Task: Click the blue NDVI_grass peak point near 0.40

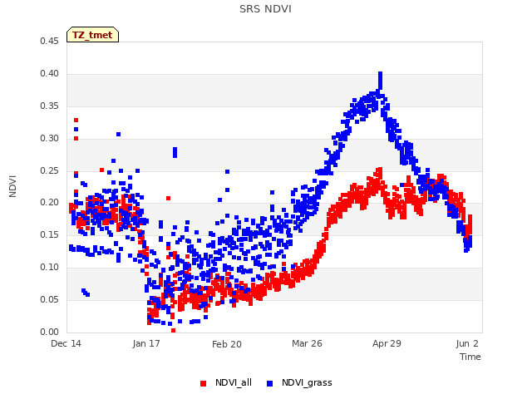Action: [381, 74]
